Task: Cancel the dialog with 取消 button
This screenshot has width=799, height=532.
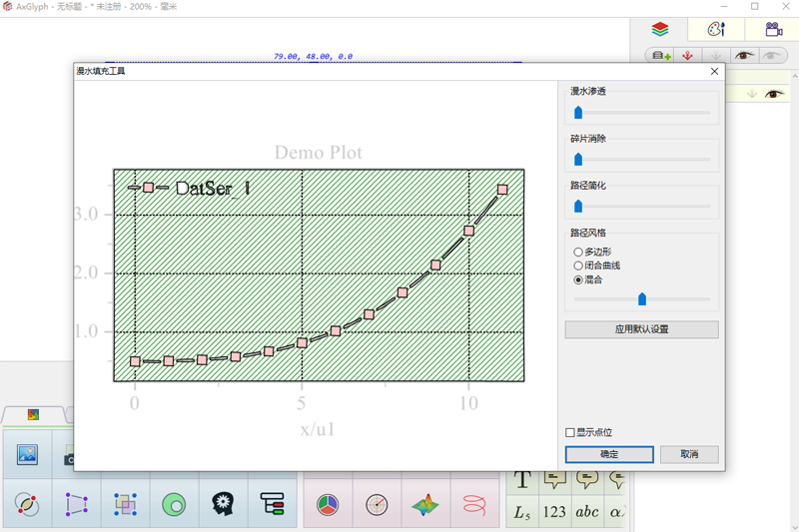Action: pos(689,454)
